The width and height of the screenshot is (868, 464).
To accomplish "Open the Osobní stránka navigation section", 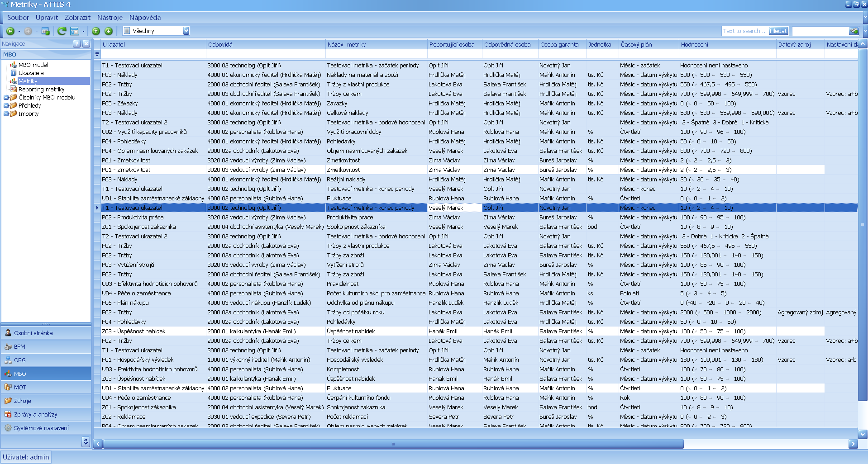I will [46, 333].
